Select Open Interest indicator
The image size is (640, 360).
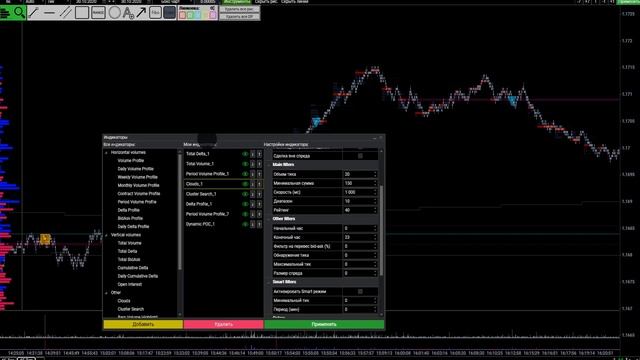(x=129, y=284)
